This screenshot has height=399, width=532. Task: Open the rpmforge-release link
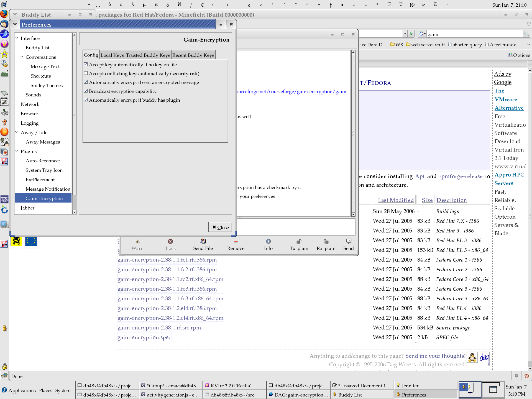(461, 176)
